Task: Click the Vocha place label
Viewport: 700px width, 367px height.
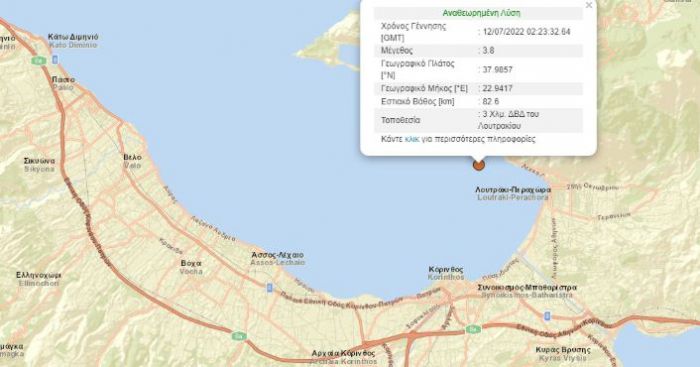Action: point(191,267)
